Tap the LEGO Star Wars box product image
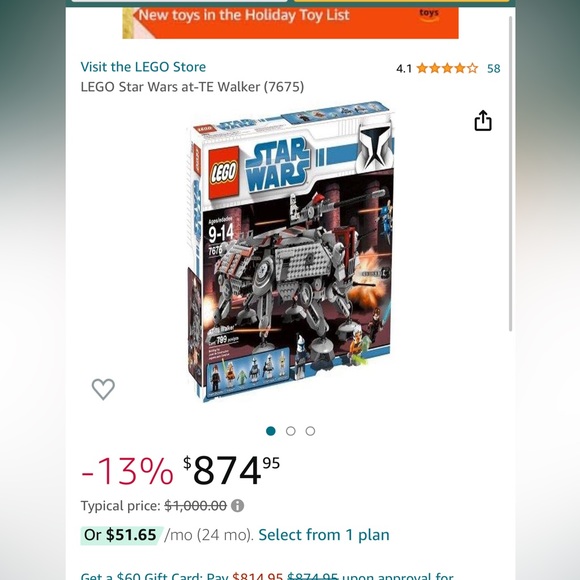 pyautogui.click(x=290, y=252)
